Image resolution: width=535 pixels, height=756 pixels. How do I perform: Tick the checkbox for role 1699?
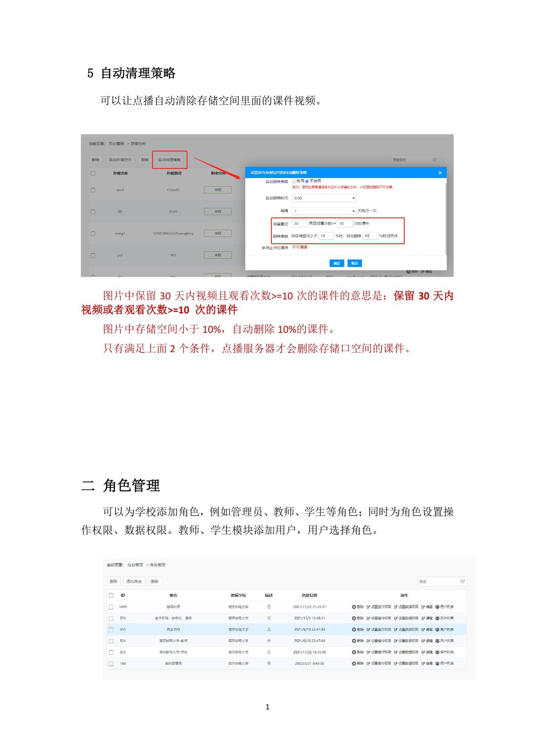click(x=111, y=607)
